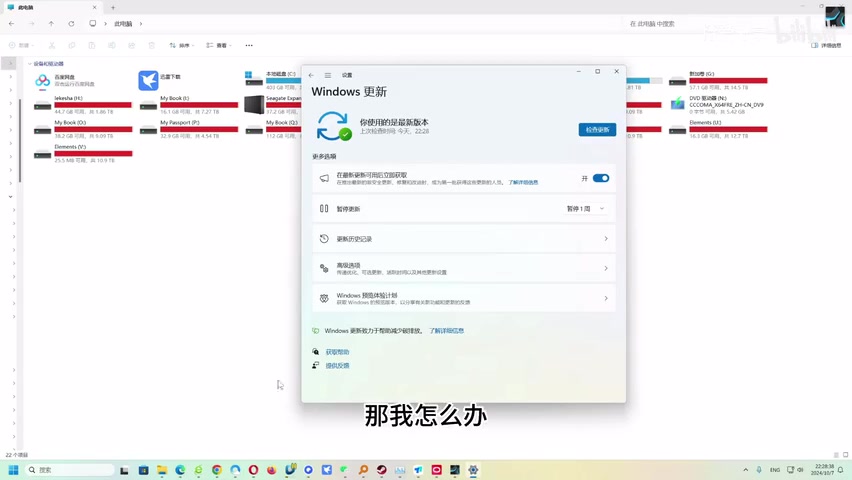The image size is (852, 480).
Task: Add a new Explorer tab with plus
Action: tap(113, 8)
